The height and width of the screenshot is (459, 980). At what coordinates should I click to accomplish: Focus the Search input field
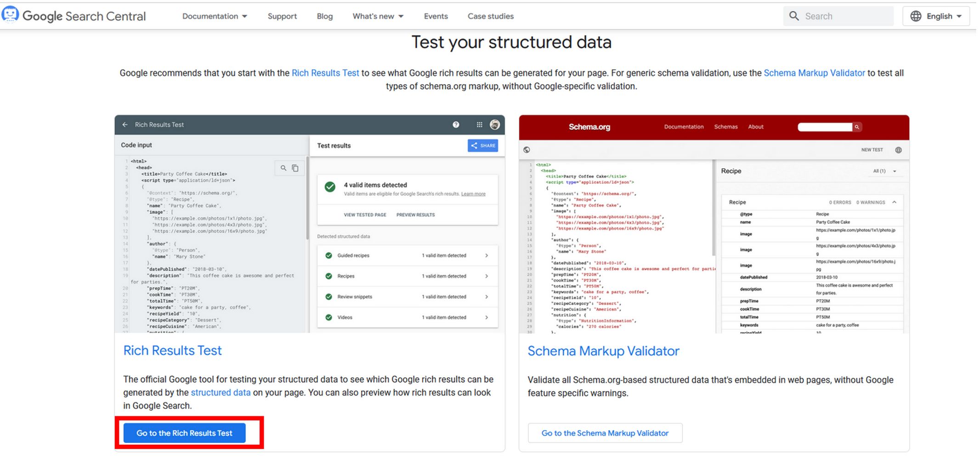click(x=838, y=16)
